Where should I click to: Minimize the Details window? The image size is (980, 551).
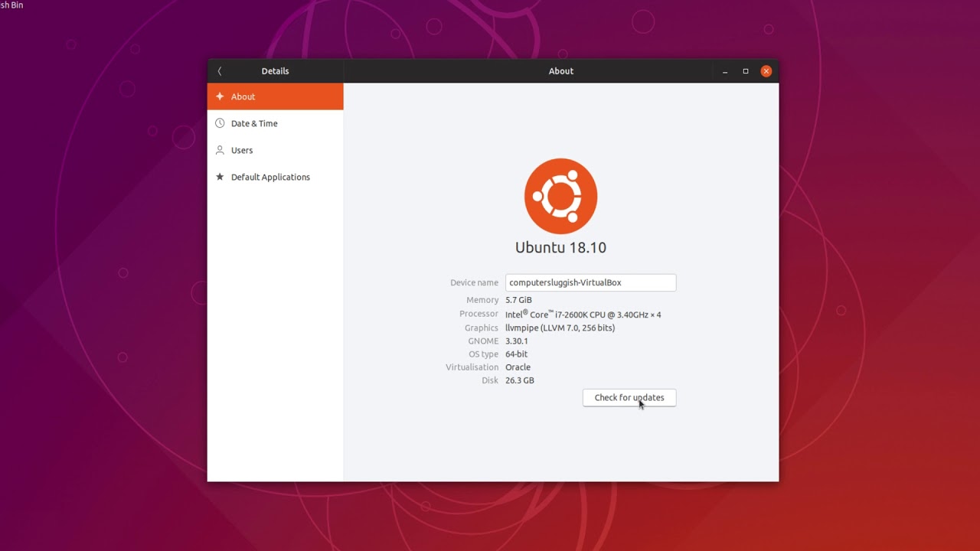(725, 71)
